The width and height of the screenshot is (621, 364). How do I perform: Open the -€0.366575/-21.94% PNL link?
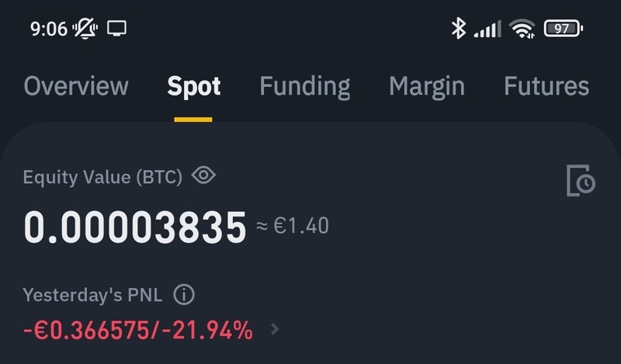[138, 330]
